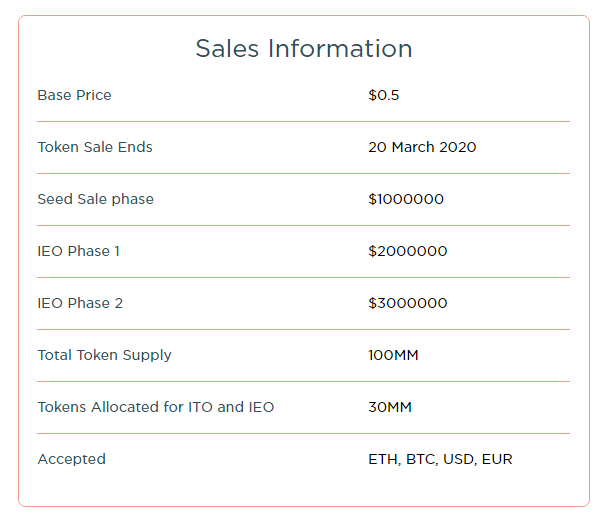Image resolution: width=604 pixels, height=523 pixels.
Task: Select the Seed Sale phase label
Action: pyautogui.click(x=96, y=199)
